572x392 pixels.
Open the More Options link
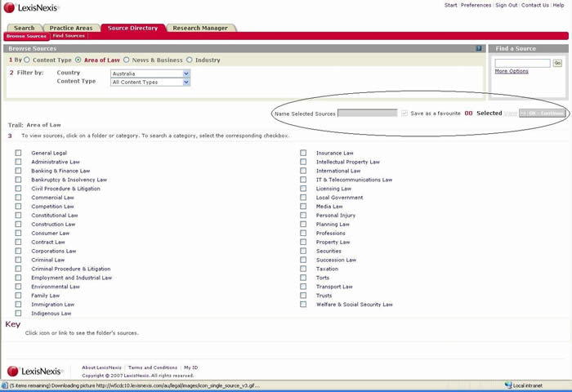click(x=512, y=71)
